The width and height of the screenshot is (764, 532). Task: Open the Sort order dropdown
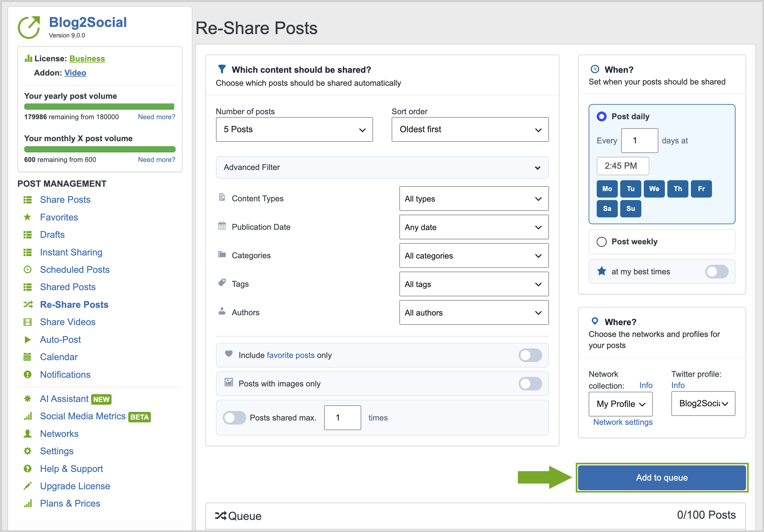470,129
